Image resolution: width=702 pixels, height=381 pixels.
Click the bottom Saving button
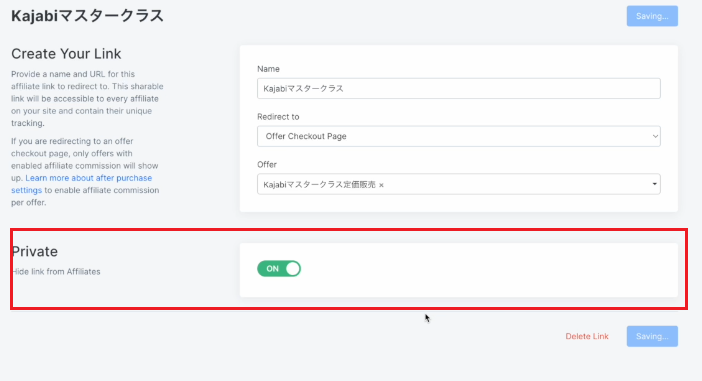click(x=652, y=336)
